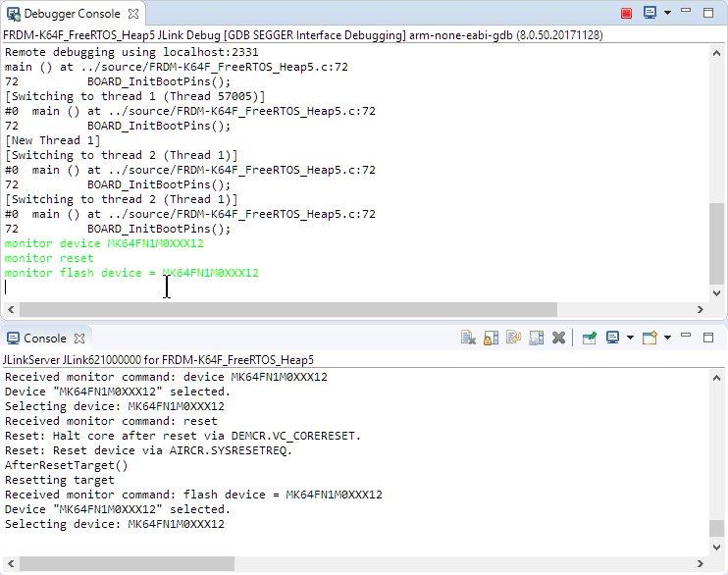Screen dimensions: 728x575
Task: Toggle Word Wrap in the Console toolbar
Action: pos(514,338)
